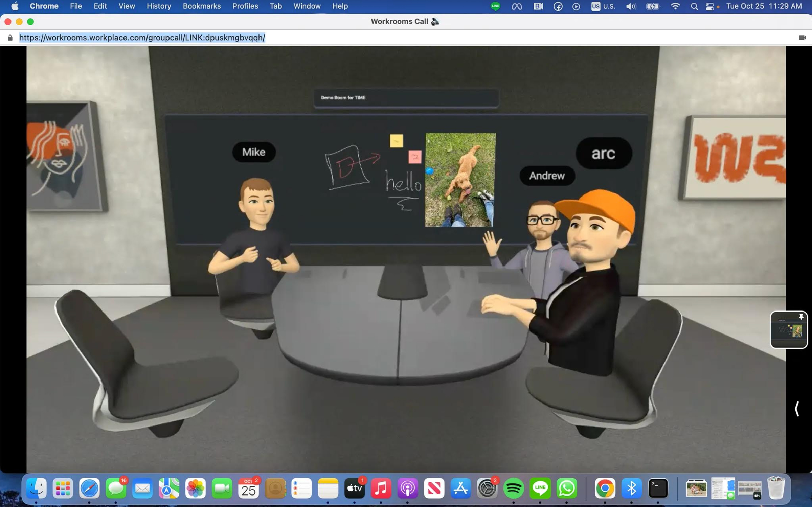Open Music app from the Dock
Viewport: 812px width, 507px height.
coord(381,488)
